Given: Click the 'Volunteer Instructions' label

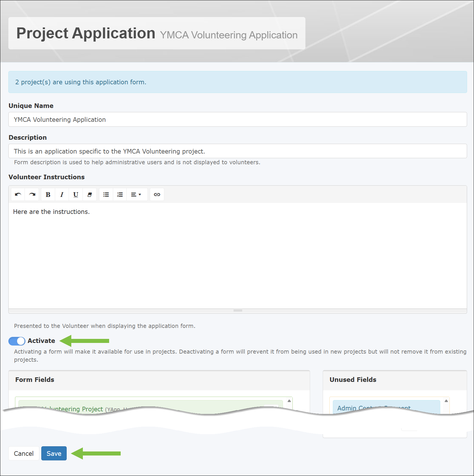Looking at the screenshot, I should 46,177.
